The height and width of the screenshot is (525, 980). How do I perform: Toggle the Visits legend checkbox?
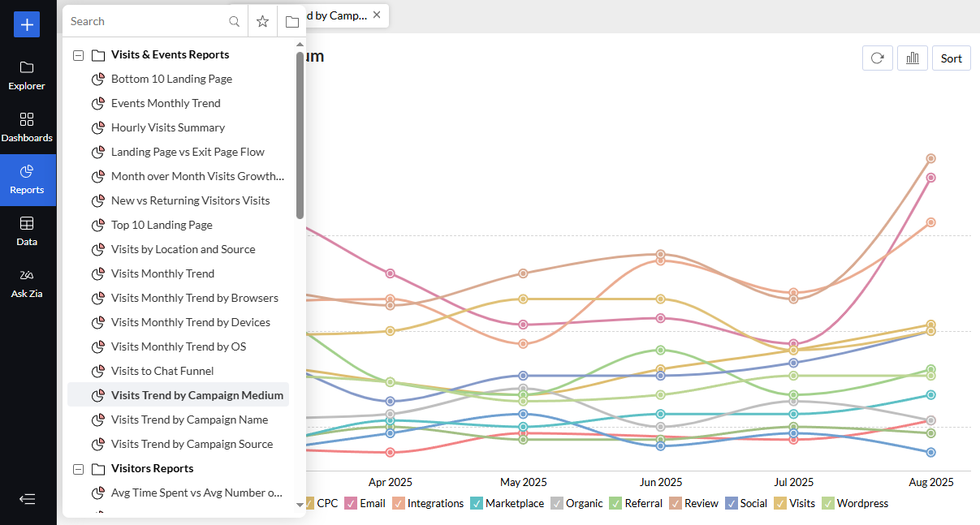tap(779, 503)
